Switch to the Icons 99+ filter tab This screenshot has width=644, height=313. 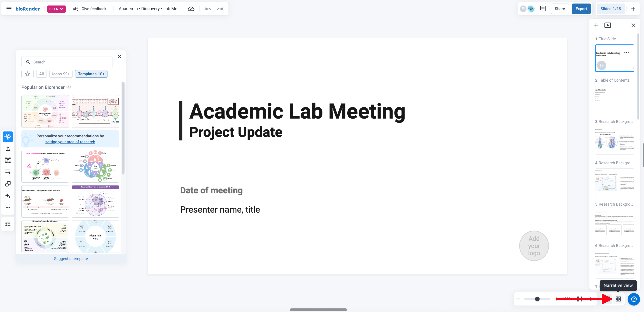[61, 74]
